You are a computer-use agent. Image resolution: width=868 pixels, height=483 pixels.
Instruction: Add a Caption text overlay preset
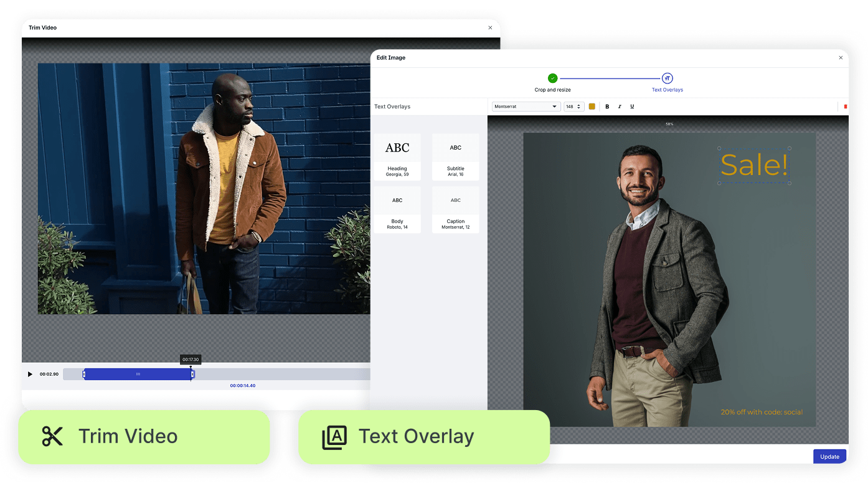point(456,209)
